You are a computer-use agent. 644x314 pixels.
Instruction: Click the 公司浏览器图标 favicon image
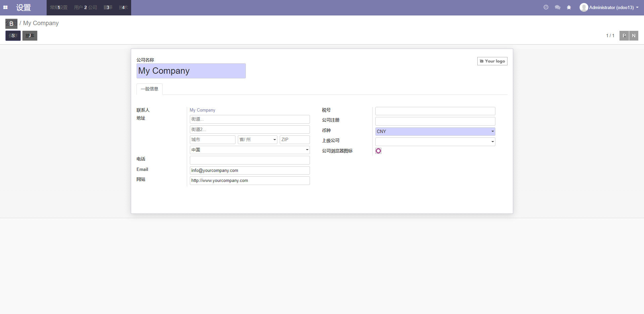pyautogui.click(x=378, y=151)
